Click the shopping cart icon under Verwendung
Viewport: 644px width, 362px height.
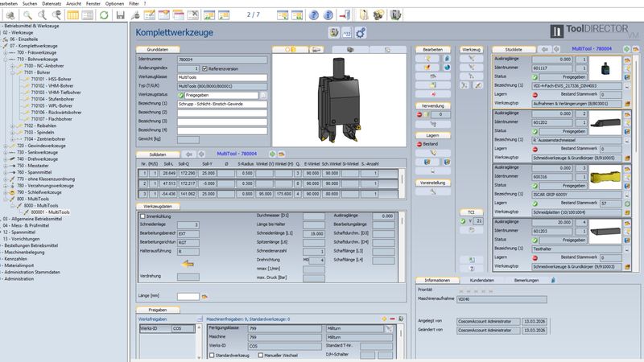(x=433, y=124)
